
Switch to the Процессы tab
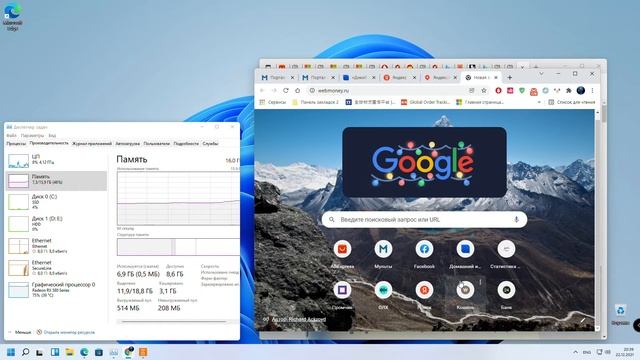tap(16, 144)
